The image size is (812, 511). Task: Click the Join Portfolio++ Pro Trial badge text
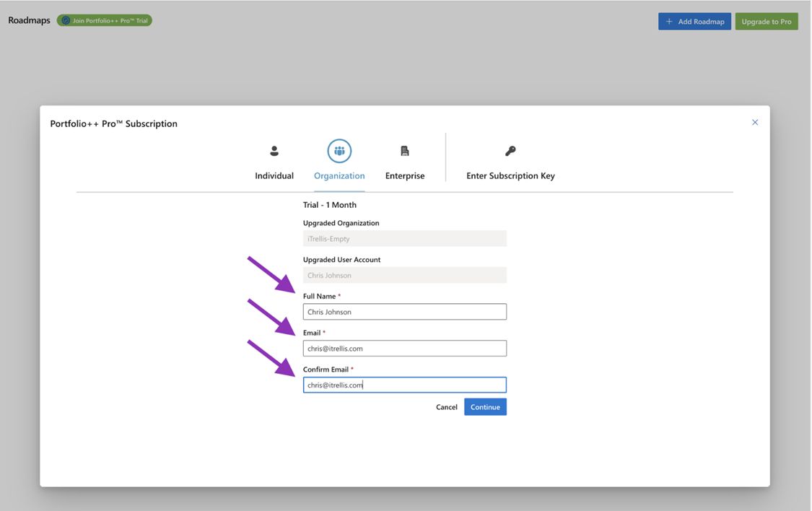click(x=110, y=20)
